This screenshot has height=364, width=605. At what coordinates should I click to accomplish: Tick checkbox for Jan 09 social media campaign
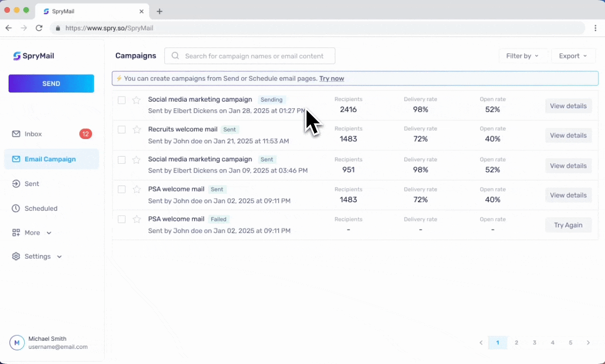(121, 160)
